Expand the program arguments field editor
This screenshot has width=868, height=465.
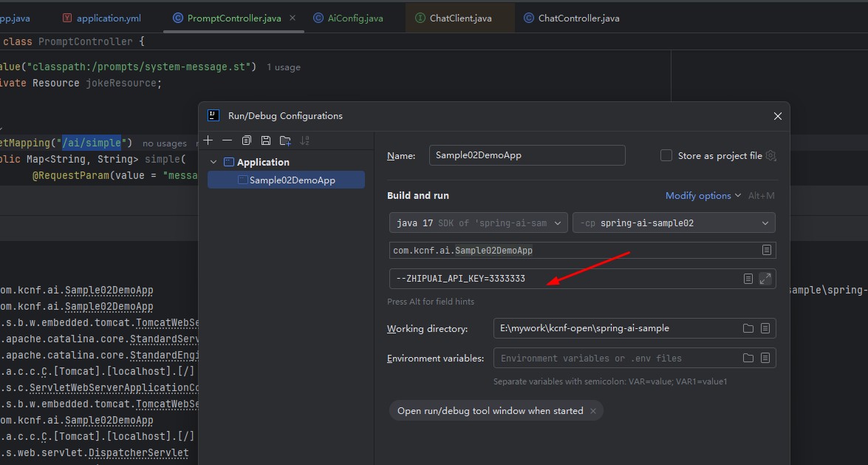coord(765,279)
